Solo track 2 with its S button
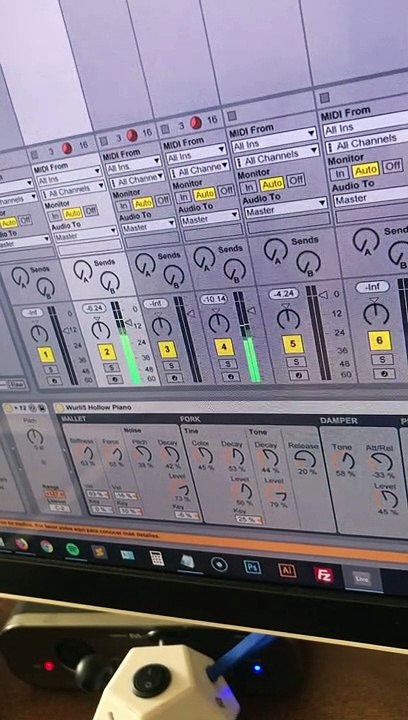The height and width of the screenshot is (720, 408). tap(111, 367)
